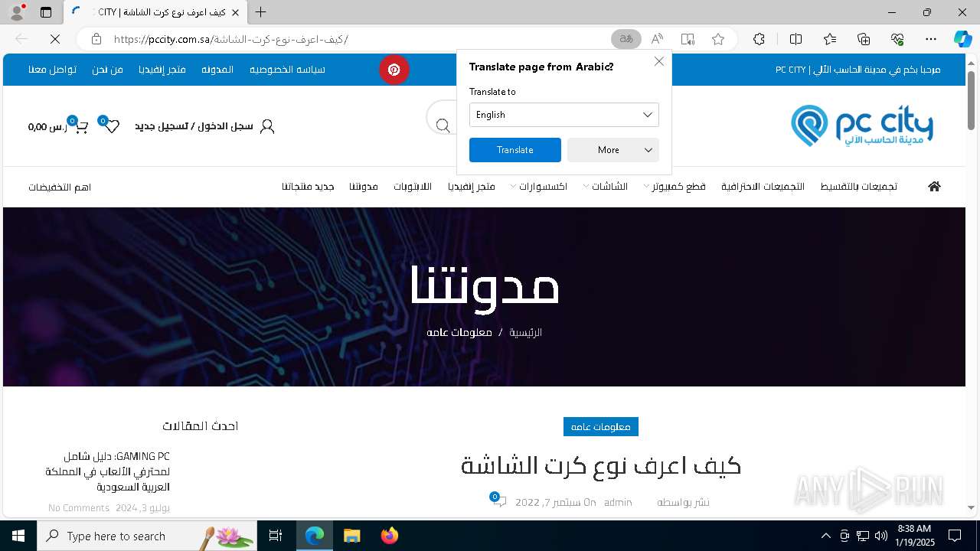Open the Edge profile icon
Screen dimensions: 980x551
point(17,12)
